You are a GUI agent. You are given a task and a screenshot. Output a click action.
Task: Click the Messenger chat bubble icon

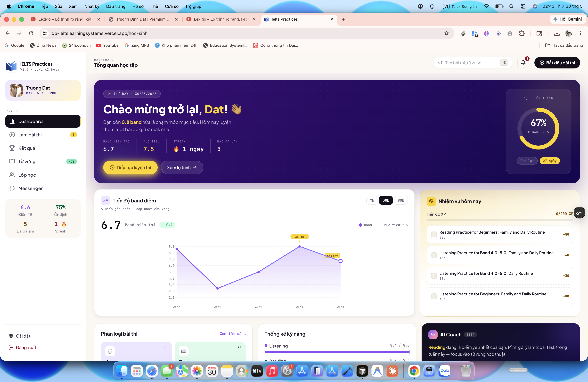(x=12, y=188)
